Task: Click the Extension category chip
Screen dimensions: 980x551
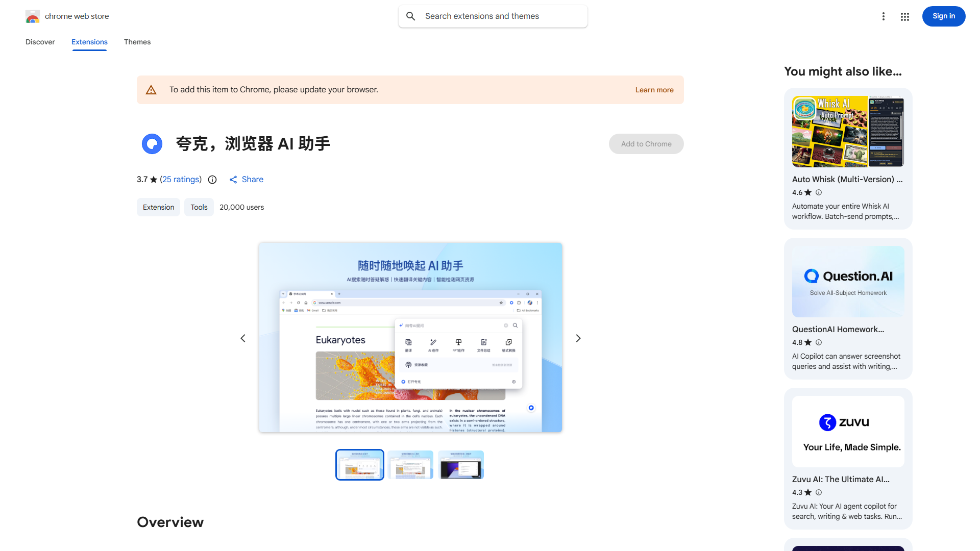Action: click(158, 207)
